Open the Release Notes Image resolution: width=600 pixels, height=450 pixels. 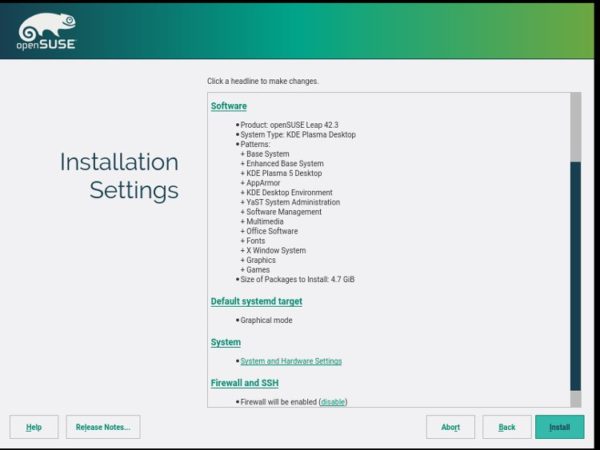click(104, 427)
